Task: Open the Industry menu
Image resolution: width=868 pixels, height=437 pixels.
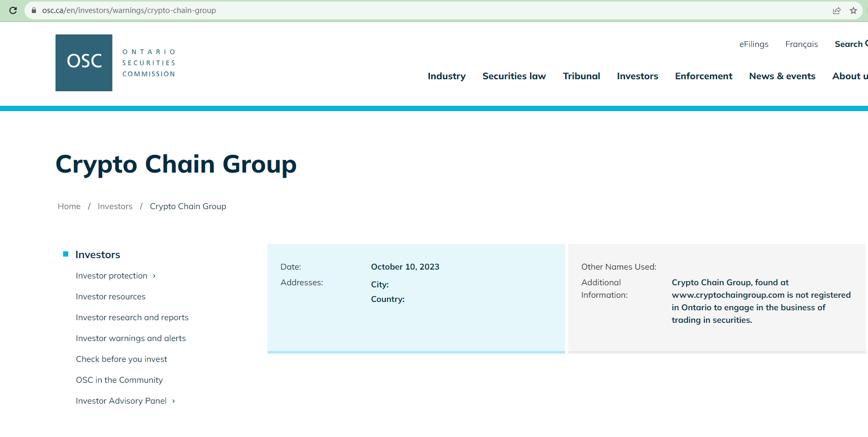Action: [446, 76]
